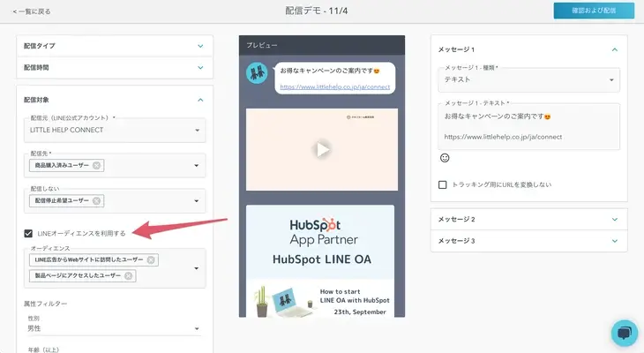Enable トラッキング用にURLを変換しない checkbox
The image size is (644, 353).
[x=443, y=184]
